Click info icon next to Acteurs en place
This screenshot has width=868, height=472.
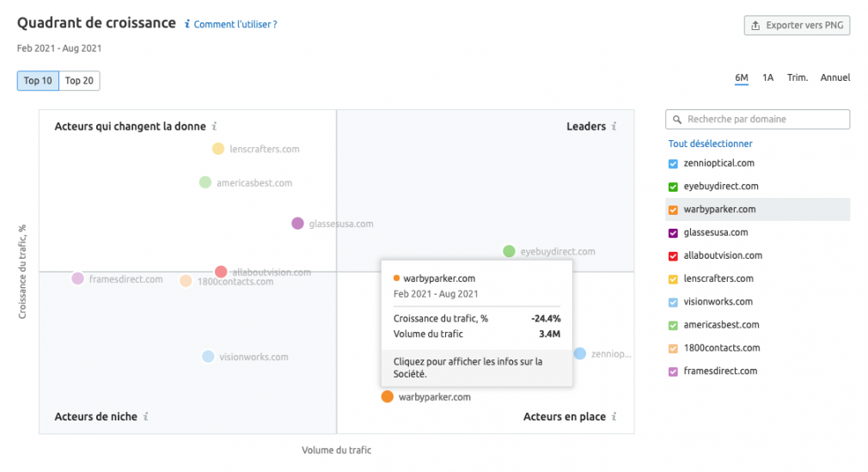pos(614,417)
